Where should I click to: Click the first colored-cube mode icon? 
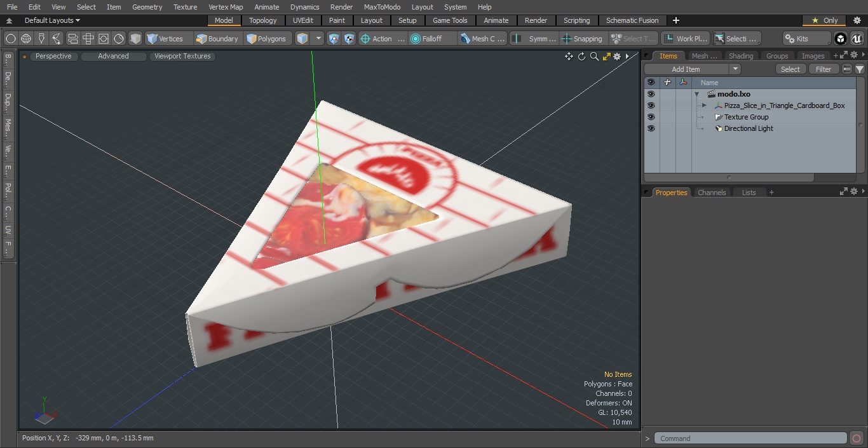pos(334,39)
